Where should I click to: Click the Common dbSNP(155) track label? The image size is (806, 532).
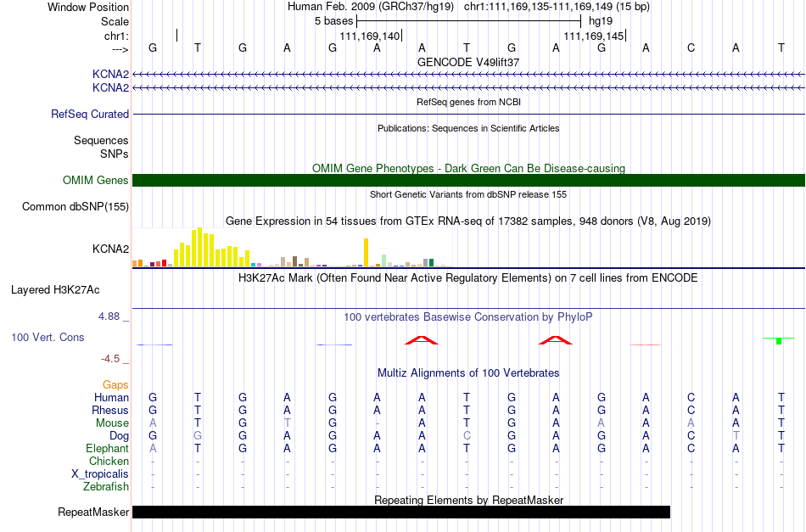[x=76, y=207]
